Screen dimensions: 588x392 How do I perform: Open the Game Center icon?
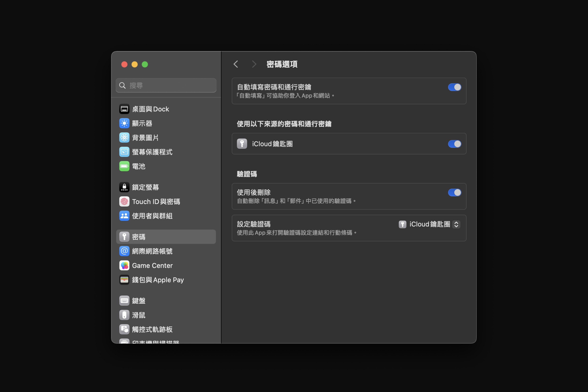tap(124, 265)
